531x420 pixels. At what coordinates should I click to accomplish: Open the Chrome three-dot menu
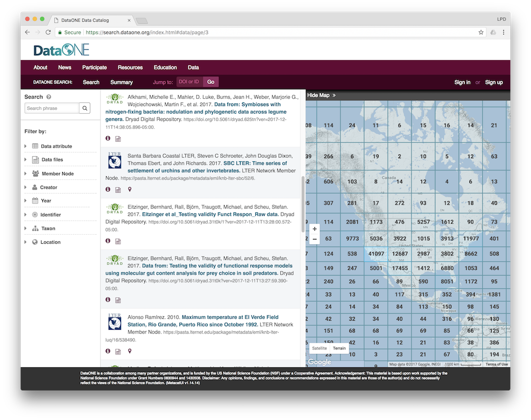pos(503,32)
